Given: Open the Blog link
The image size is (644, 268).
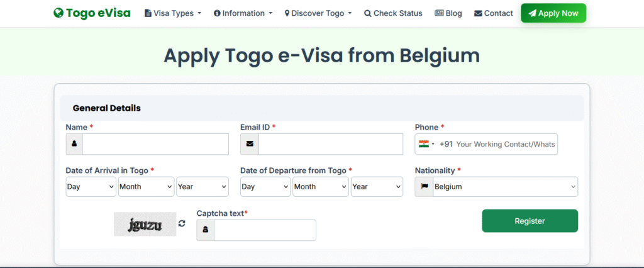Looking at the screenshot, I should (448, 13).
